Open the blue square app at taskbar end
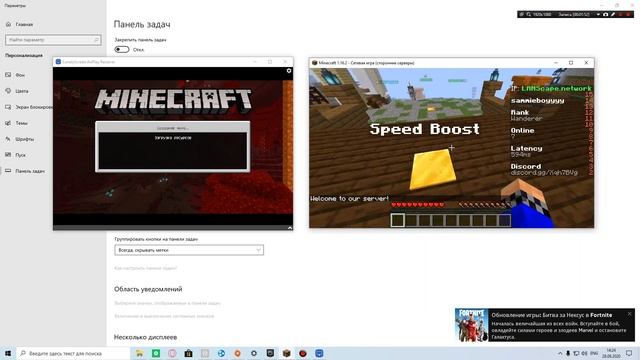 tap(319, 353)
